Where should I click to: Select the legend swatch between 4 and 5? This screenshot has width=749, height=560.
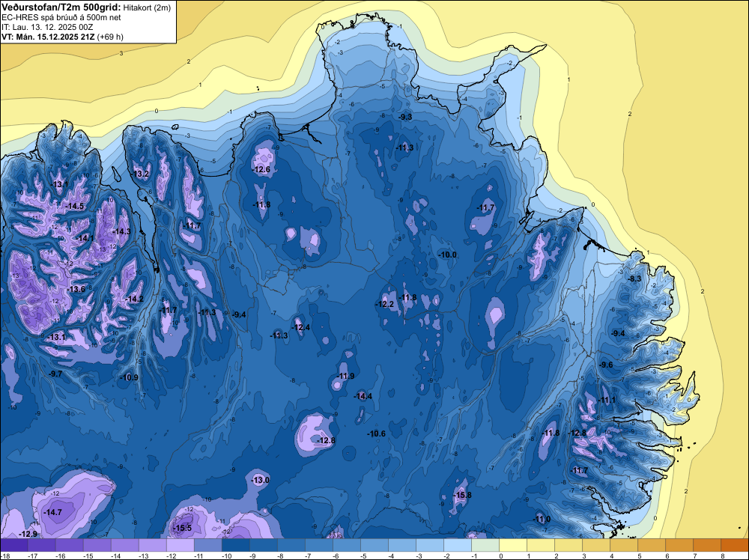coord(623,545)
